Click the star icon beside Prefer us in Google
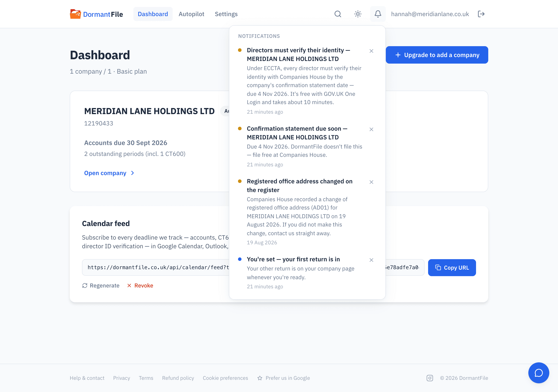This screenshot has height=392, width=558. pos(260,378)
